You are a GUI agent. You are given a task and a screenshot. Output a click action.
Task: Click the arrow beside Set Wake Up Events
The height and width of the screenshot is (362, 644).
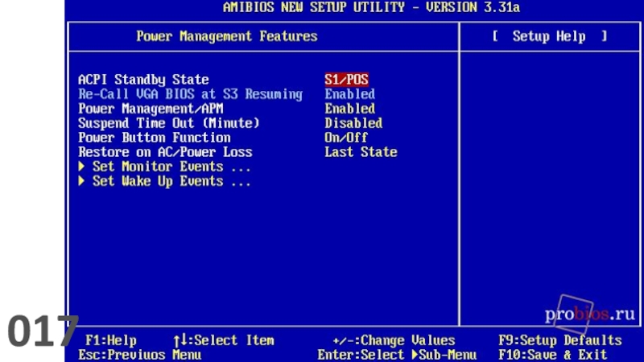[81, 180]
